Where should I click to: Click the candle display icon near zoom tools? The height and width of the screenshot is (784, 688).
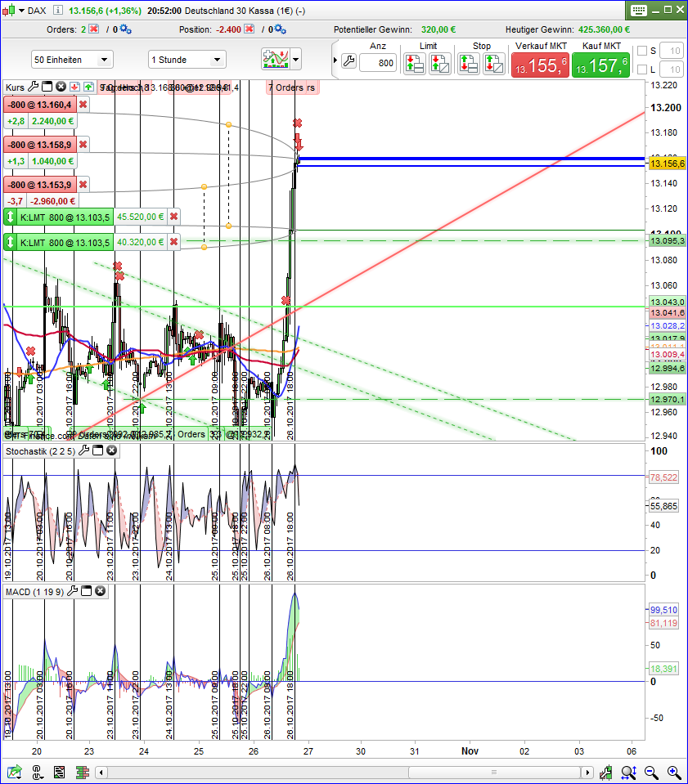click(x=606, y=772)
